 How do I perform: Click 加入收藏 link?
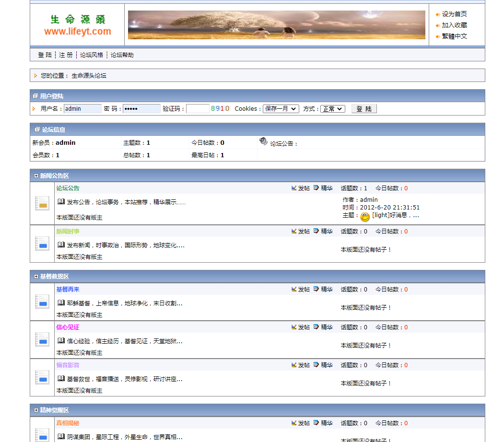point(455,25)
